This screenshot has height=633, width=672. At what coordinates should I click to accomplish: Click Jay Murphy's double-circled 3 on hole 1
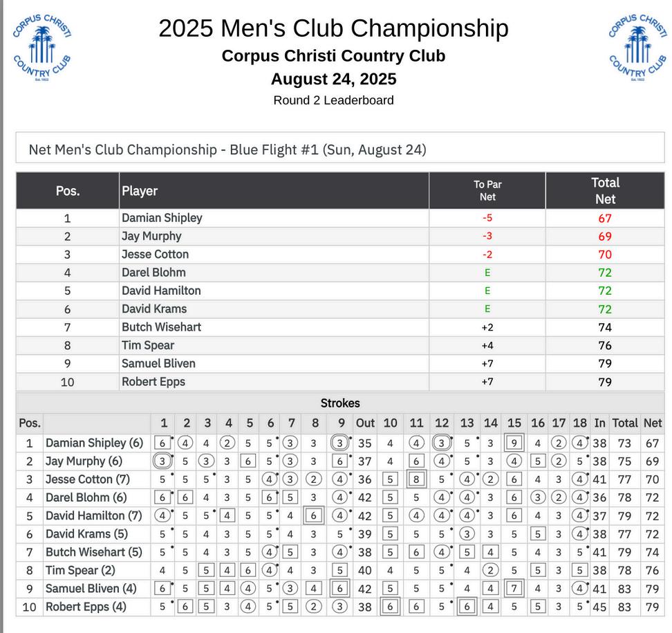pyautogui.click(x=162, y=461)
